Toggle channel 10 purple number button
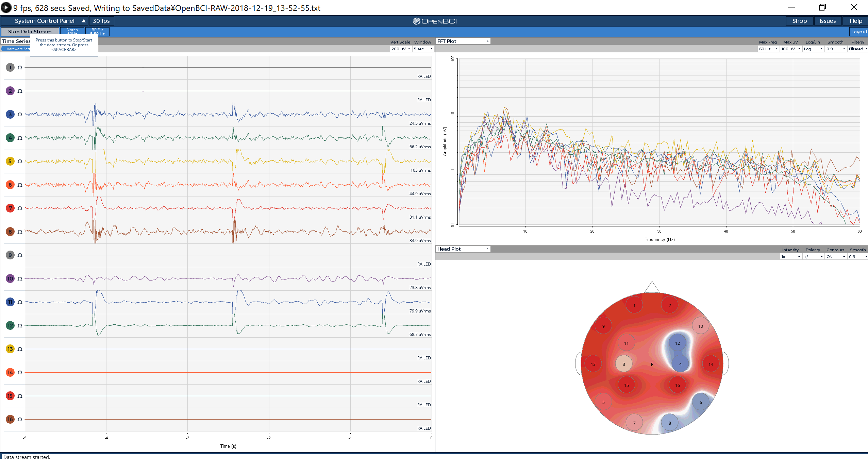Image resolution: width=868 pixels, height=459 pixels. (10, 278)
